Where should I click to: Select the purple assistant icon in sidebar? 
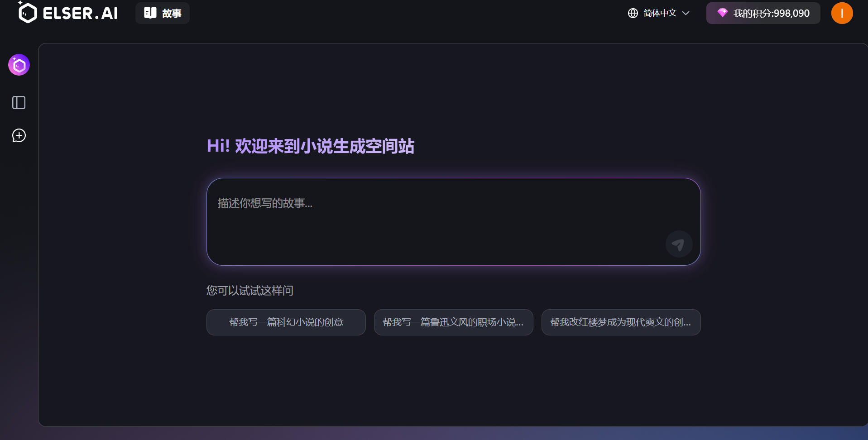(19, 65)
